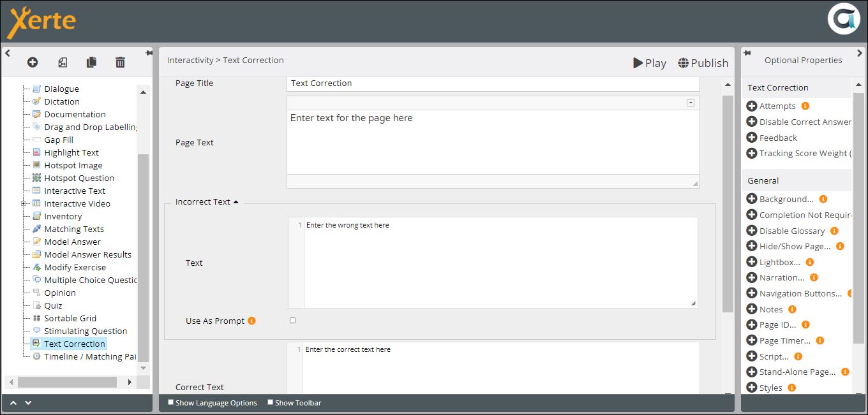Open the Page Text editor dropdown arrow
The height and width of the screenshot is (415, 868).
[690, 103]
